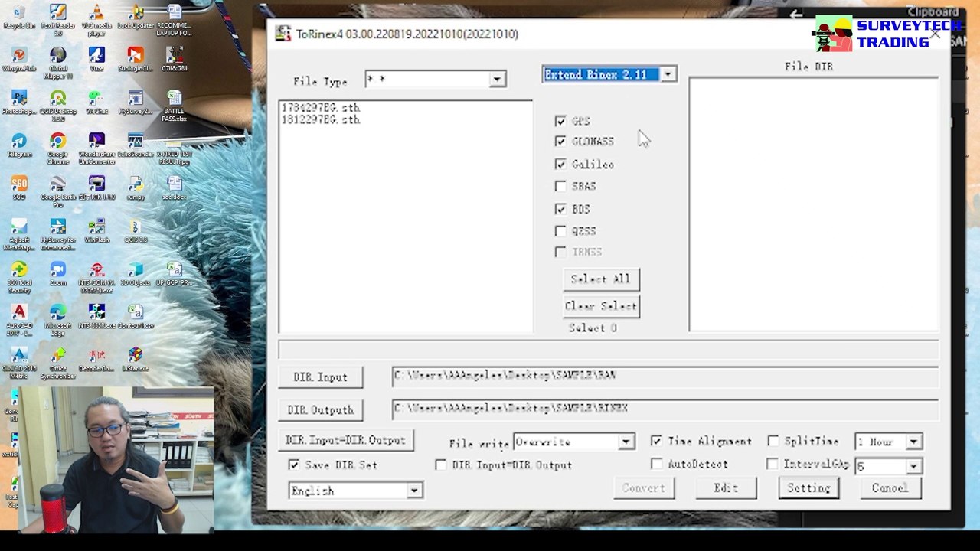Viewport: 980px width, 551px height.
Task: Open the 3D Objects desktop icon
Action: pos(136,274)
